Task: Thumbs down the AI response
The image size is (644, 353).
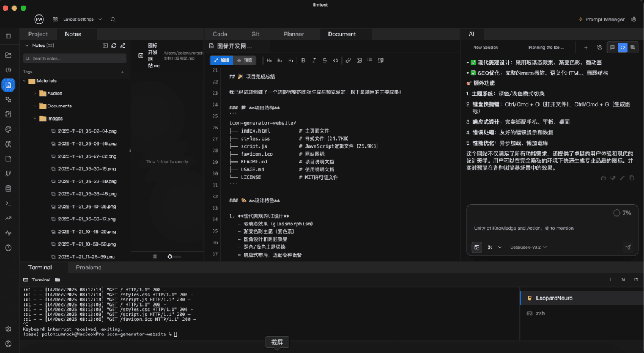Action: (613, 178)
